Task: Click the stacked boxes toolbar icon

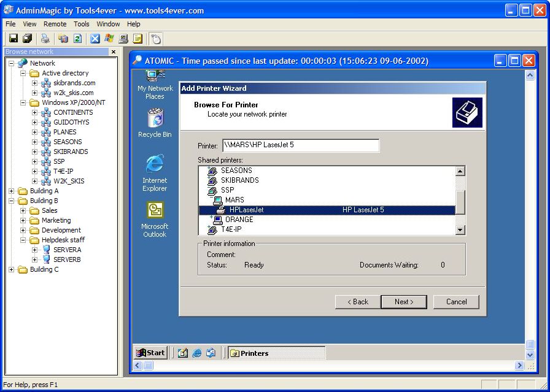Action: [x=63, y=38]
